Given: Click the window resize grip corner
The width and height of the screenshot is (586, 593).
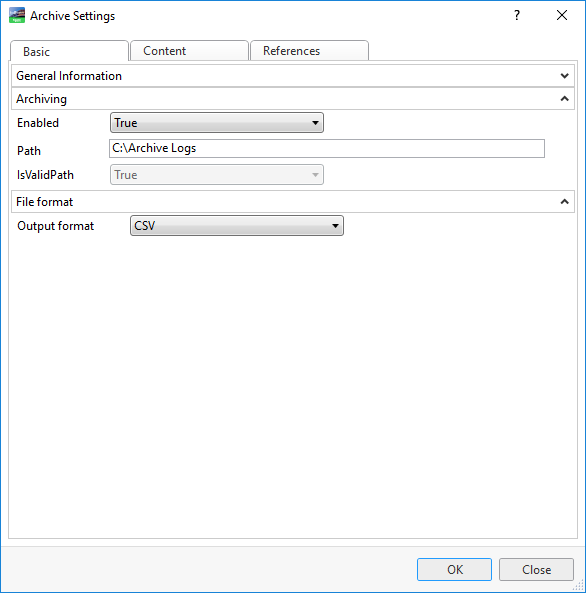Looking at the screenshot, I should click(x=579, y=586).
